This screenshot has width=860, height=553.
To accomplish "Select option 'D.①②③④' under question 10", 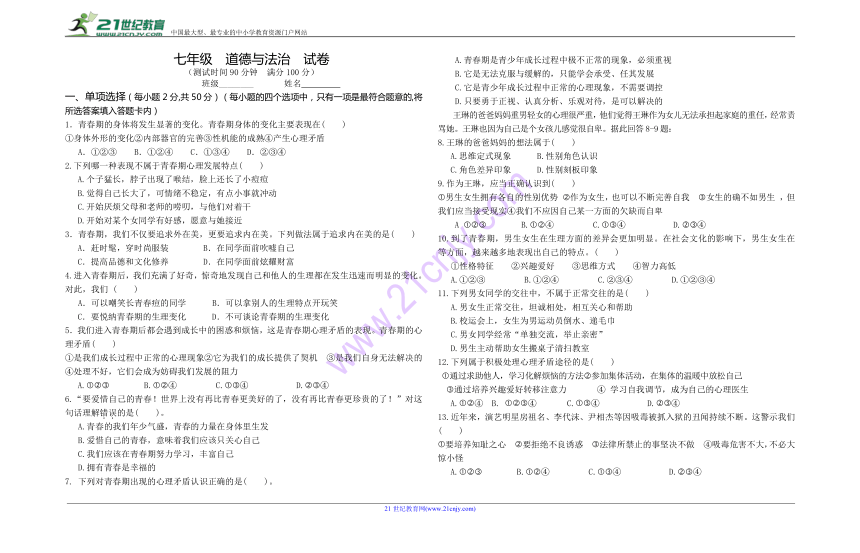I will 693,280.
